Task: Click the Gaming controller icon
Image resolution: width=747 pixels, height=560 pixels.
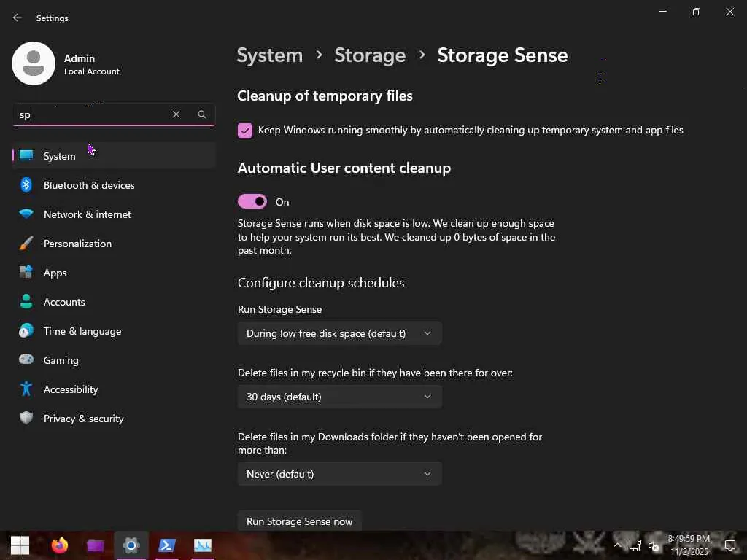Action: (26, 360)
